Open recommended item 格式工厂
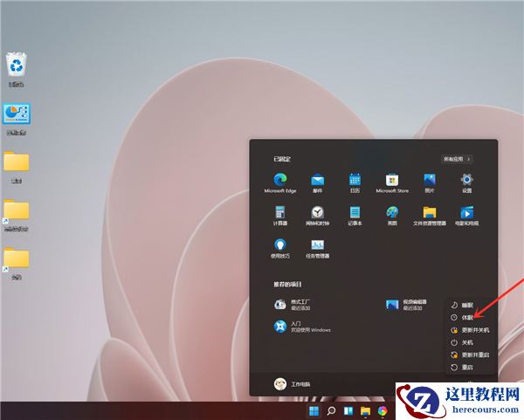The image size is (524, 420). tap(293, 305)
